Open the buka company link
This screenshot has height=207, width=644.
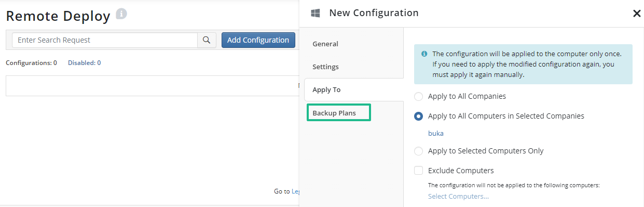(436, 134)
